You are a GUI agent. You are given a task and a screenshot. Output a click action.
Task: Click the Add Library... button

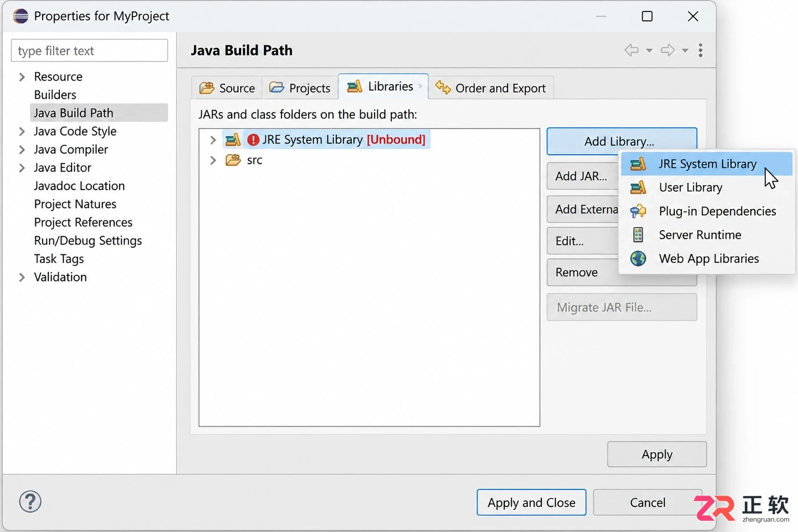622,141
